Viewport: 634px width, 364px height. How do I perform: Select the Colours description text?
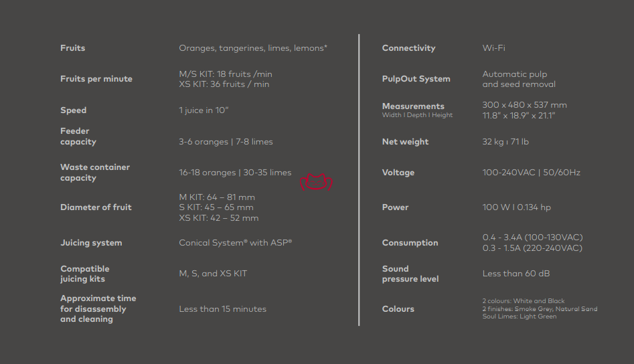pyautogui.click(x=540, y=308)
